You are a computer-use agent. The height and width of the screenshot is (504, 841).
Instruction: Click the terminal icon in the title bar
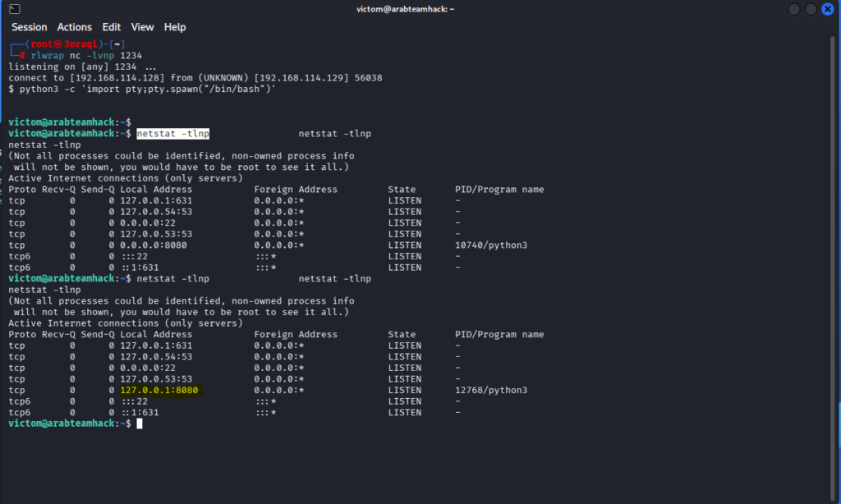tap(14, 9)
